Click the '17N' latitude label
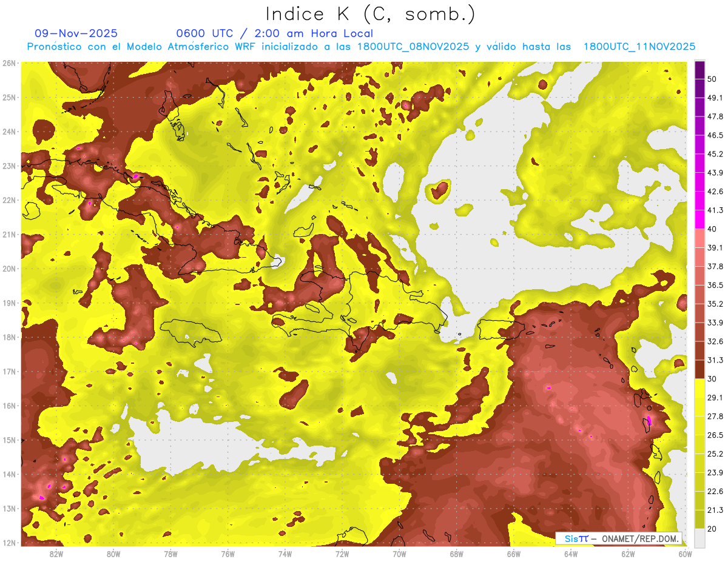 pyautogui.click(x=9, y=371)
